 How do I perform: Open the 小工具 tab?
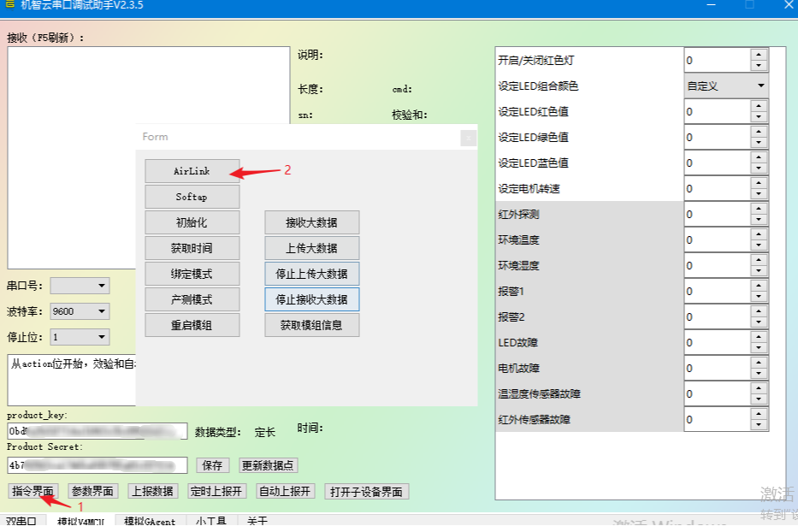pyautogui.click(x=210, y=522)
